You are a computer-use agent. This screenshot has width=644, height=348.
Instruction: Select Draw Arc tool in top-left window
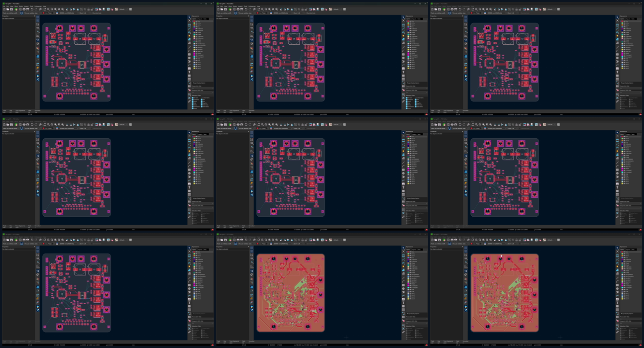[189, 51]
